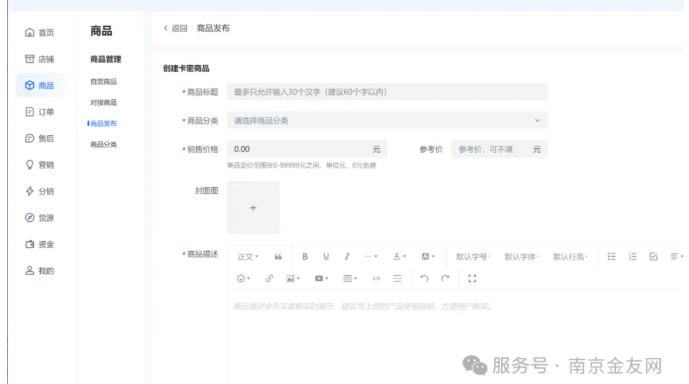Toggle bold formatting in editor
The width and height of the screenshot is (689, 384).
[305, 257]
